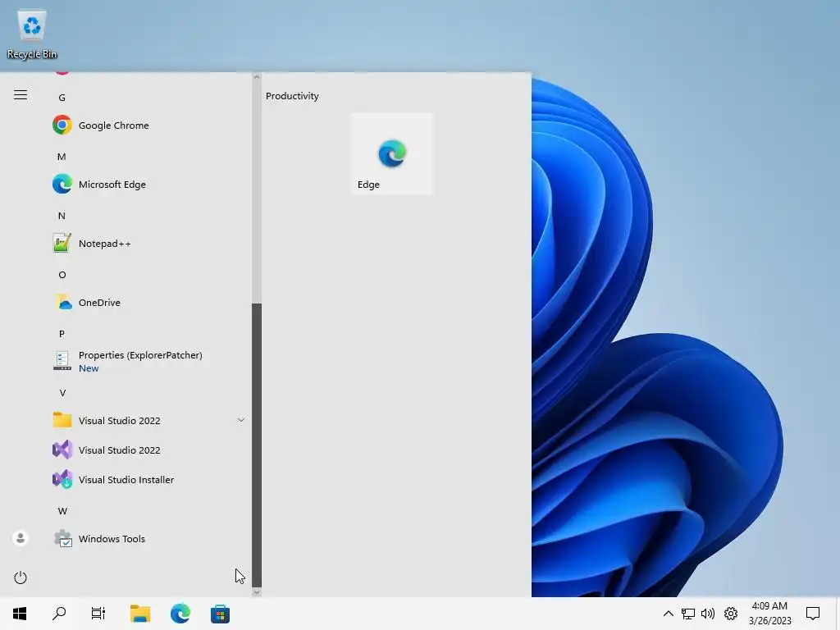Show hidden tray icons chevron
The width and height of the screenshot is (840, 630).
(668, 614)
